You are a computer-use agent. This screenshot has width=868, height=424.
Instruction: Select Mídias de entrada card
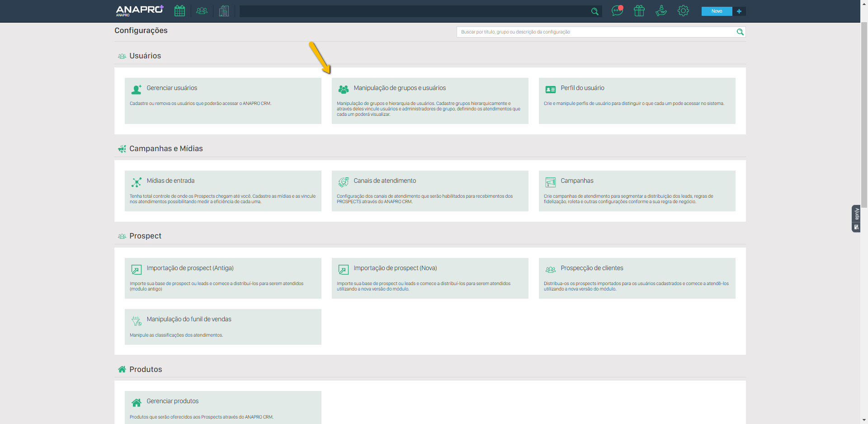(x=223, y=191)
